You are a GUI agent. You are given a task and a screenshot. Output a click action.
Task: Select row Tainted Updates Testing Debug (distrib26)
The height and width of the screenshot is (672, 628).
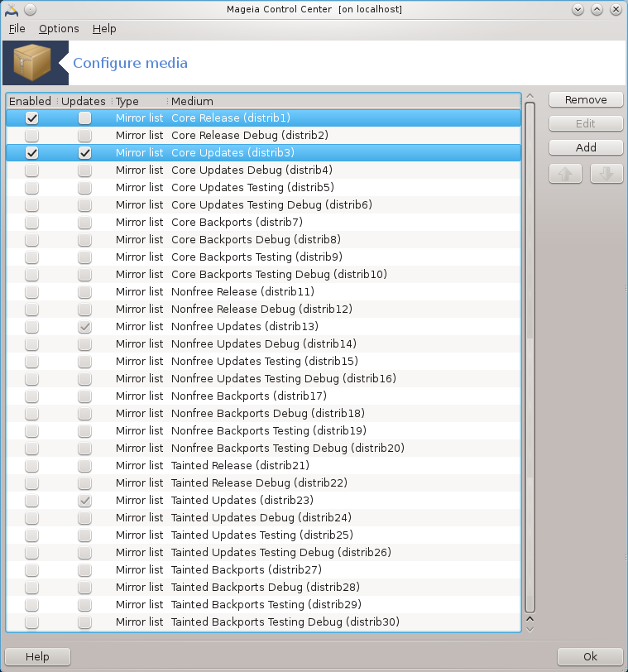pyautogui.click(x=263, y=553)
